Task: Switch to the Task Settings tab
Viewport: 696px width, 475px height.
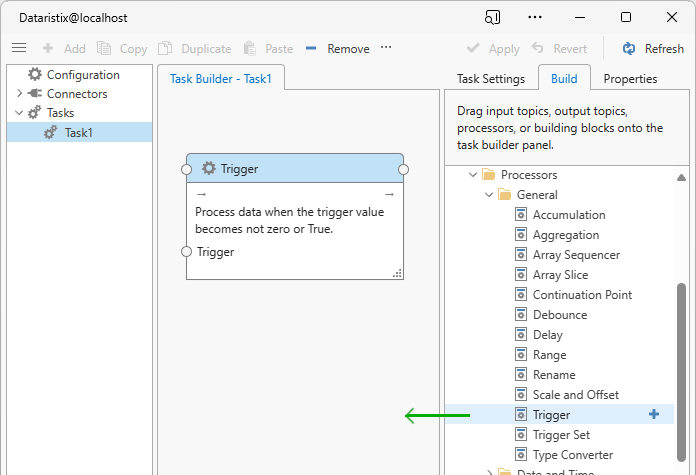Action: coord(490,79)
